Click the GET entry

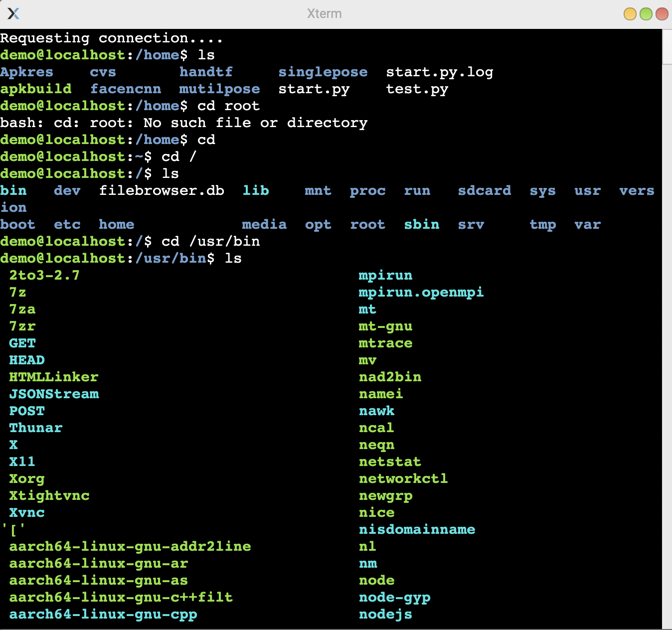pos(22,343)
